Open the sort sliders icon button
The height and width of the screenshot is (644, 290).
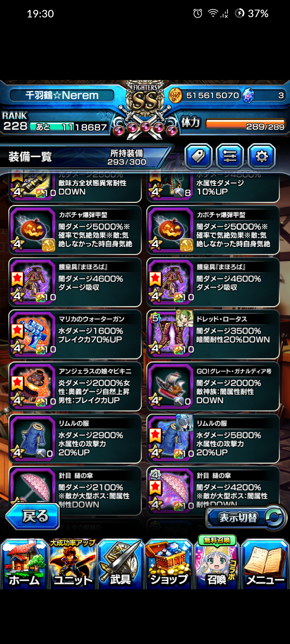[230, 156]
